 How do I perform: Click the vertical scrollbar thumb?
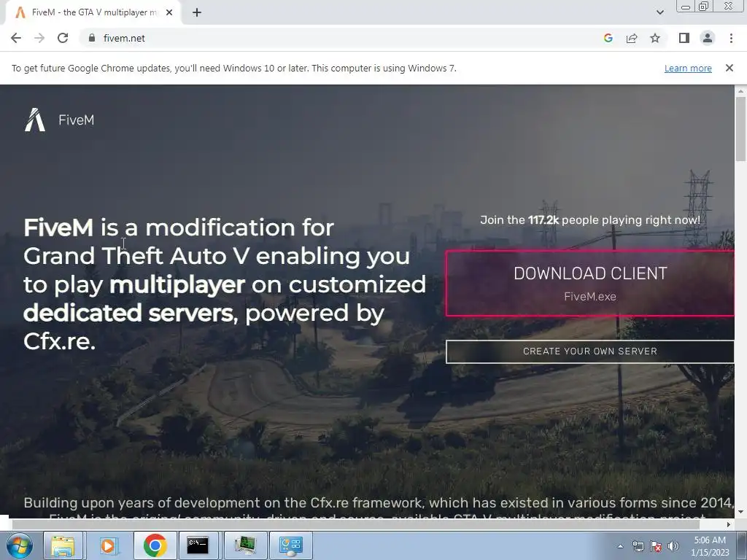tap(740, 128)
